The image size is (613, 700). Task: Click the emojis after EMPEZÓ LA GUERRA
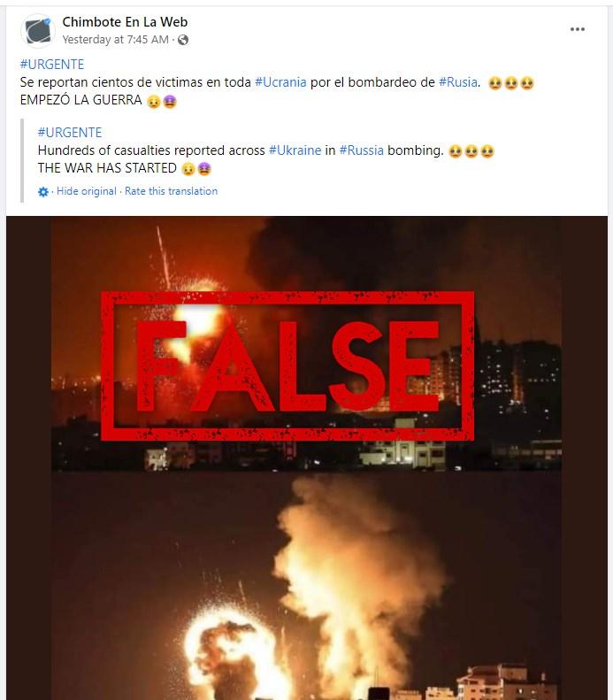point(162,102)
